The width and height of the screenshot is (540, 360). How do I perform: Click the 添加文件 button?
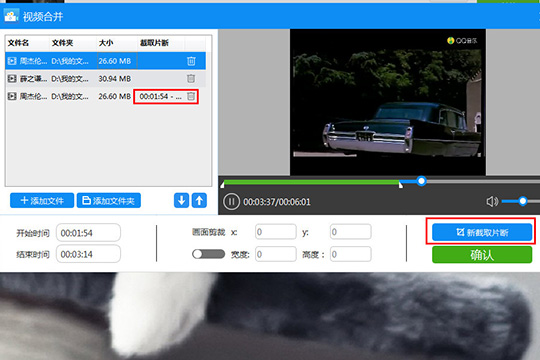click(42, 200)
